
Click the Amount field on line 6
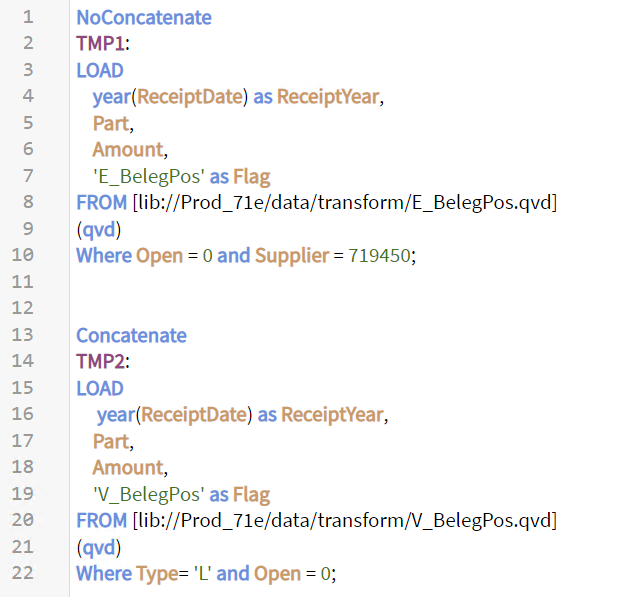pos(128,150)
